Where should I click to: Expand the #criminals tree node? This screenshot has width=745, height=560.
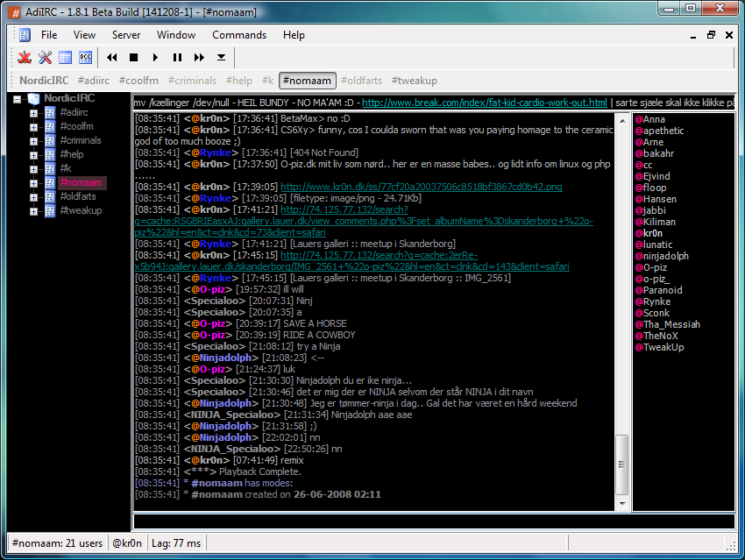[33, 141]
